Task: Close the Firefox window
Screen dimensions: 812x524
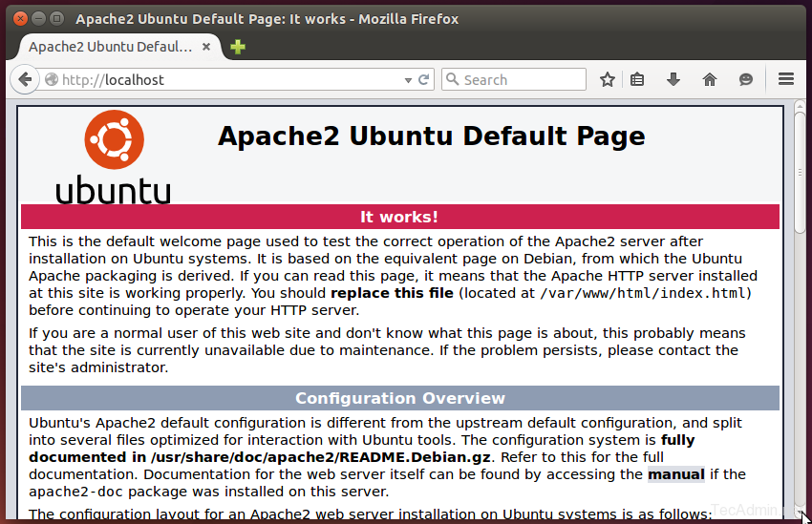Action: (x=15, y=18)
